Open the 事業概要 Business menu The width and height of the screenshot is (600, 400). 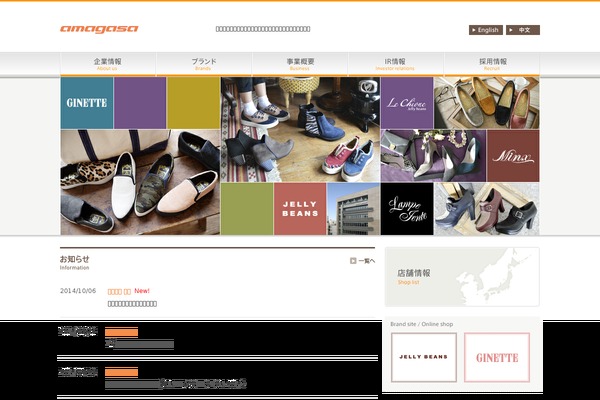pyautogui.click(x=300, y=64)
